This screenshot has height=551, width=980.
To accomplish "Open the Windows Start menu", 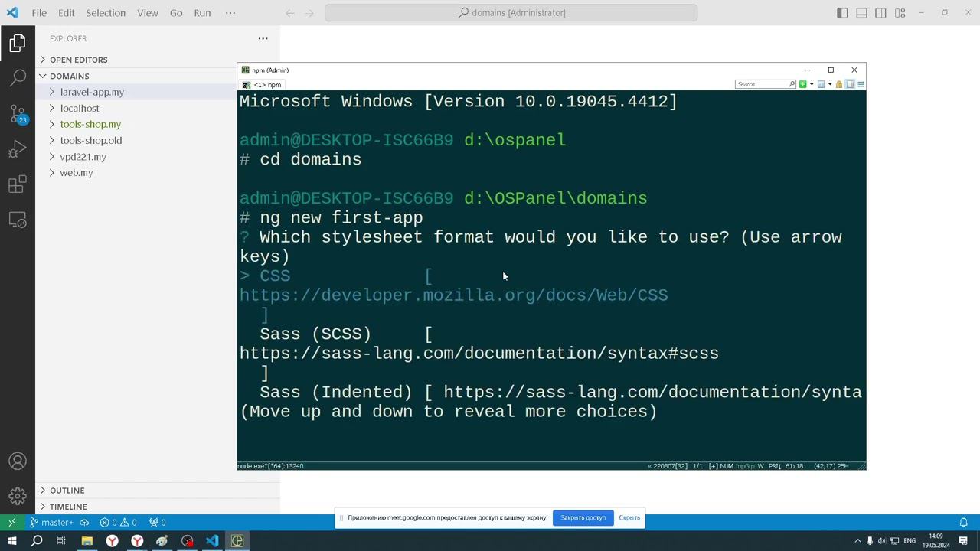I will click(x=11, y=541).
